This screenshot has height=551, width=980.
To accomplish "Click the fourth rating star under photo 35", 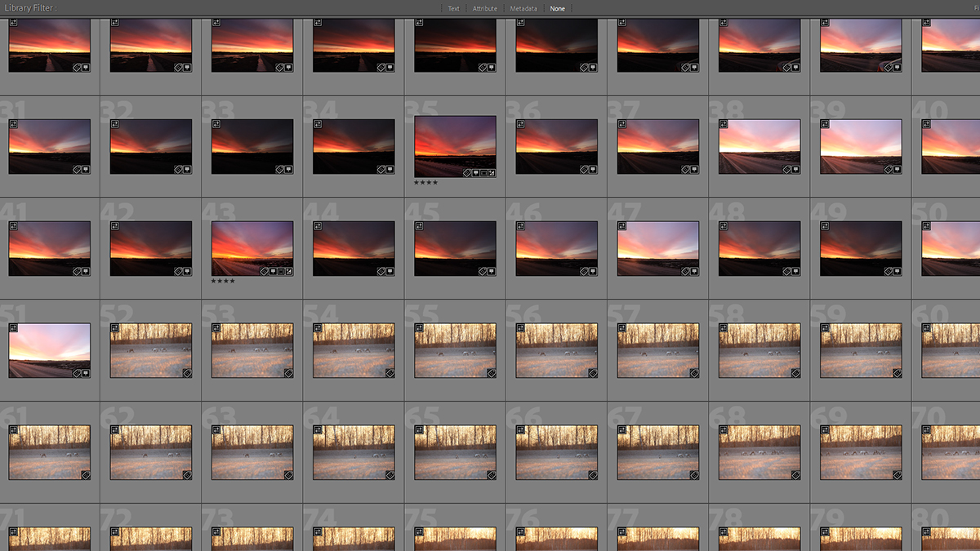I will pos(435,182).
